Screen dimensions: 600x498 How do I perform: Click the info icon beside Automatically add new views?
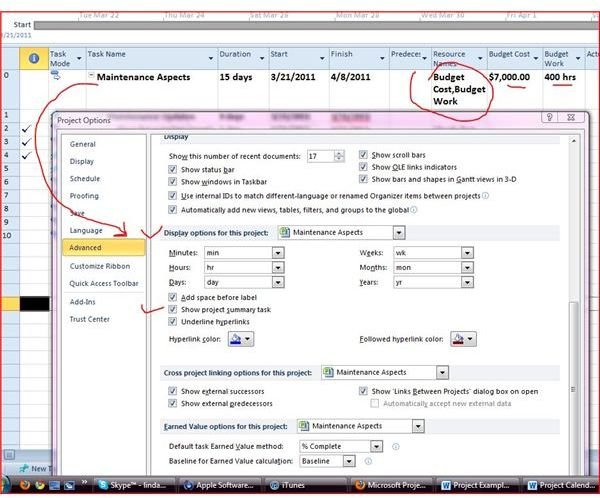point(414,210)
